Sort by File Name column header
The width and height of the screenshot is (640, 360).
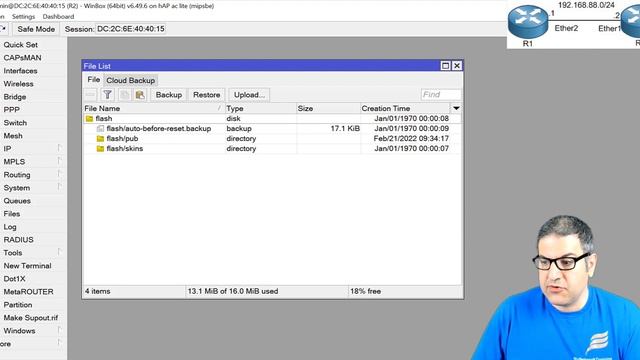point(153,109)
